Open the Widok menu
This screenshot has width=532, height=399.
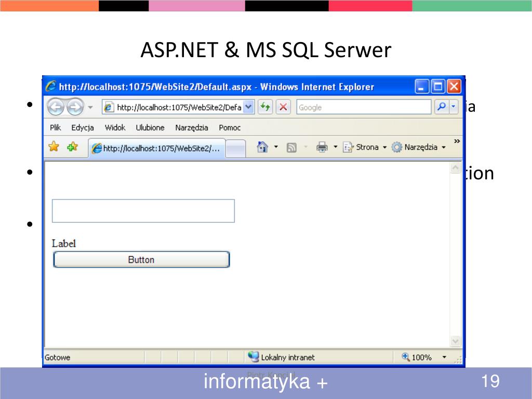115,128
